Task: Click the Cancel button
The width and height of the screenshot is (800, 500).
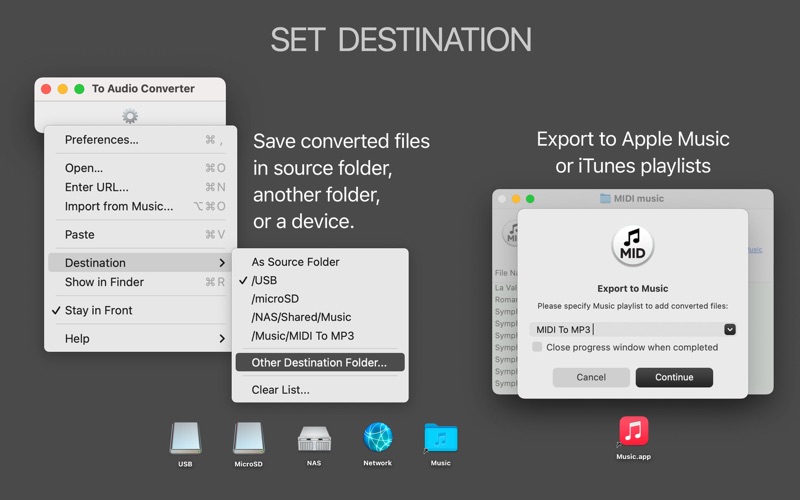Action: (x=591, y=378)
